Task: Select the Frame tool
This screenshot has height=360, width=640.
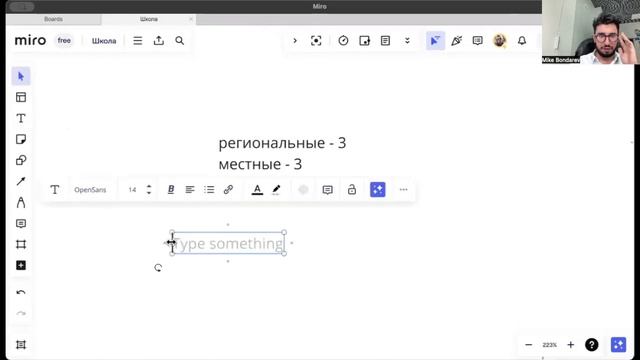Action: [x=21, y=244]
